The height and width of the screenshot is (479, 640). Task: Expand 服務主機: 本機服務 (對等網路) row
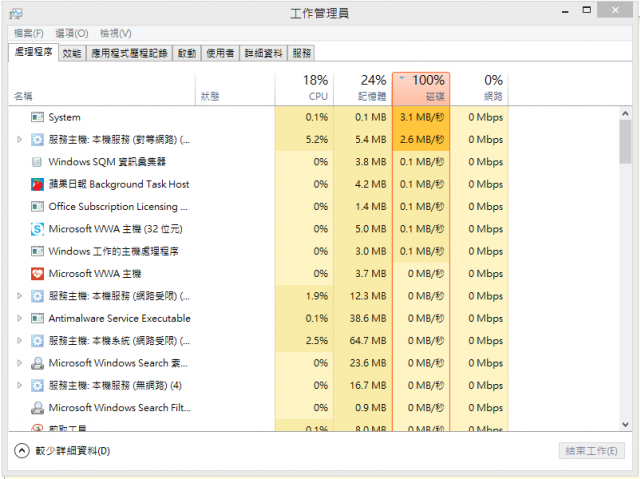(x=19, y=140)
